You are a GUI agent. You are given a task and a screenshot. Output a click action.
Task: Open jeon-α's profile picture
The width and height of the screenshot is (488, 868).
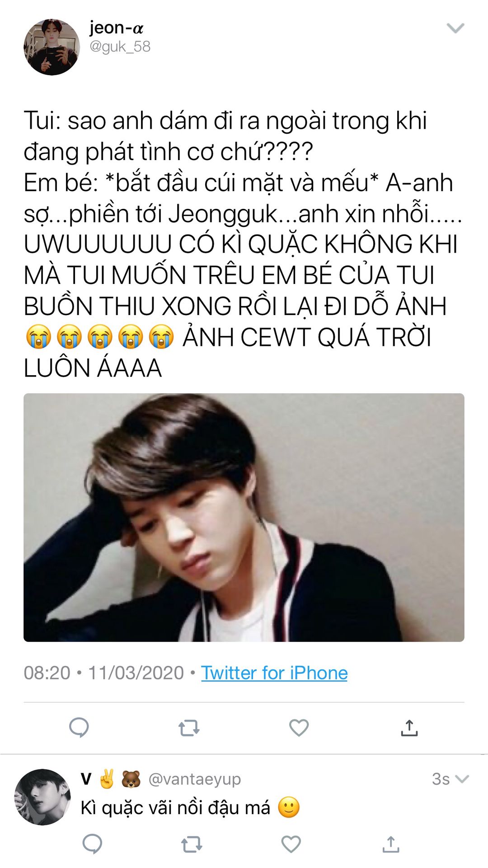coord(52,47)
